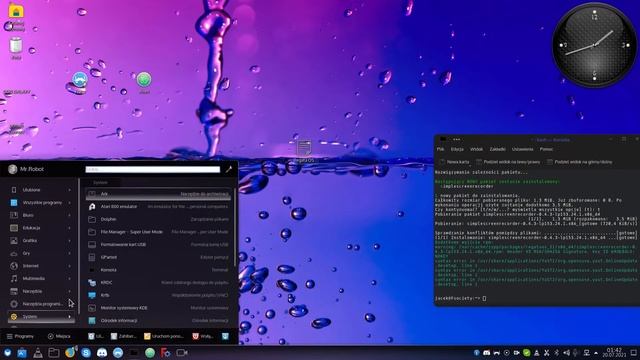The width and height of the screenshot is (640, 360).
Task: Expand the Gry category arrow
Action: 69,253
